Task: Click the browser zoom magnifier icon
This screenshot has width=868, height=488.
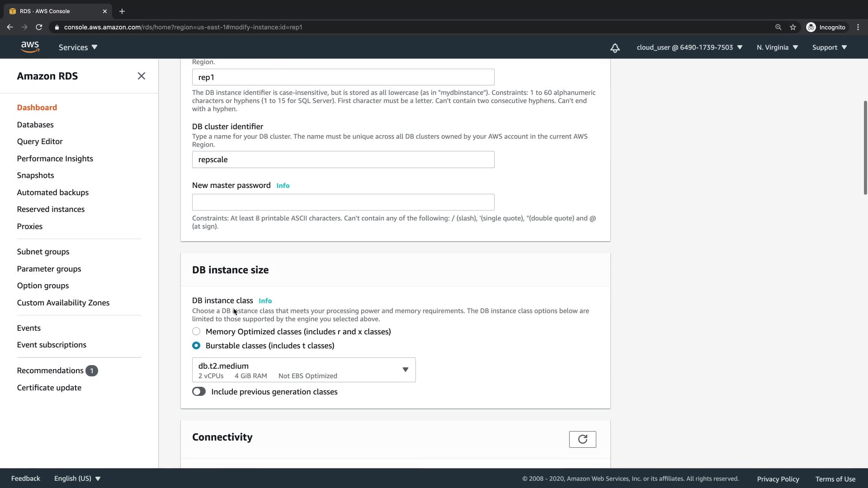Action: (x=778, y=27)
